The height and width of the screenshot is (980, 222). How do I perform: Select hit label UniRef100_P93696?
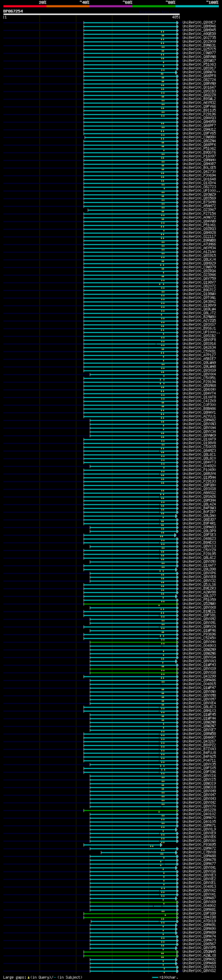[x=199, y=634]
